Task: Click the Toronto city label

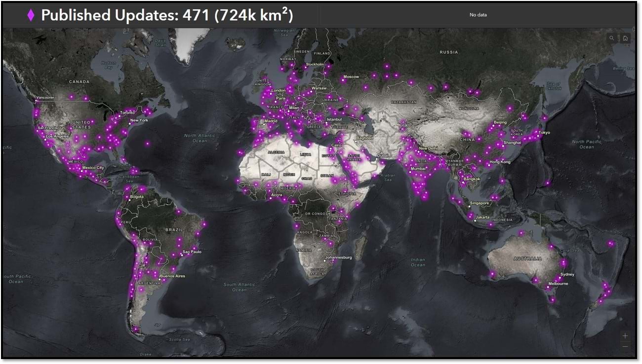Action: [127, 112]
